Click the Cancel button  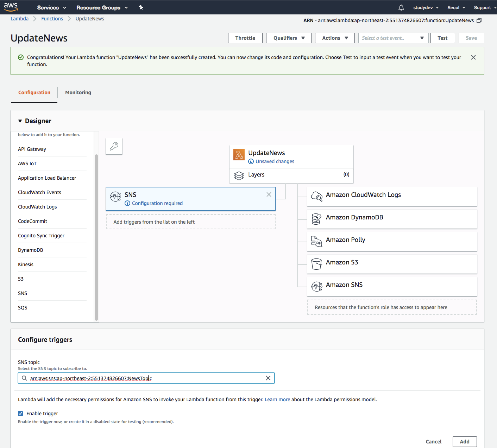pyautogui.click(x=434, y=442)
